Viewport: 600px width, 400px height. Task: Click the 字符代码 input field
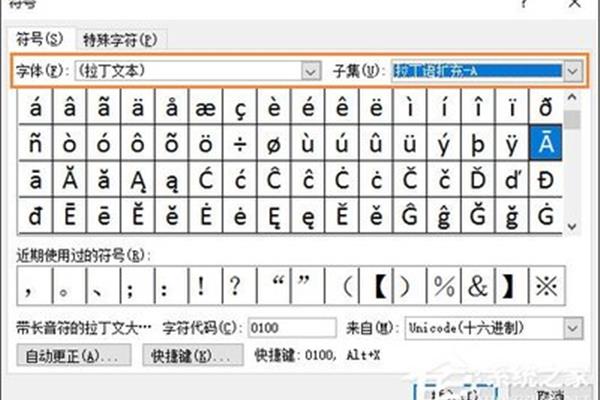(292, 328)
